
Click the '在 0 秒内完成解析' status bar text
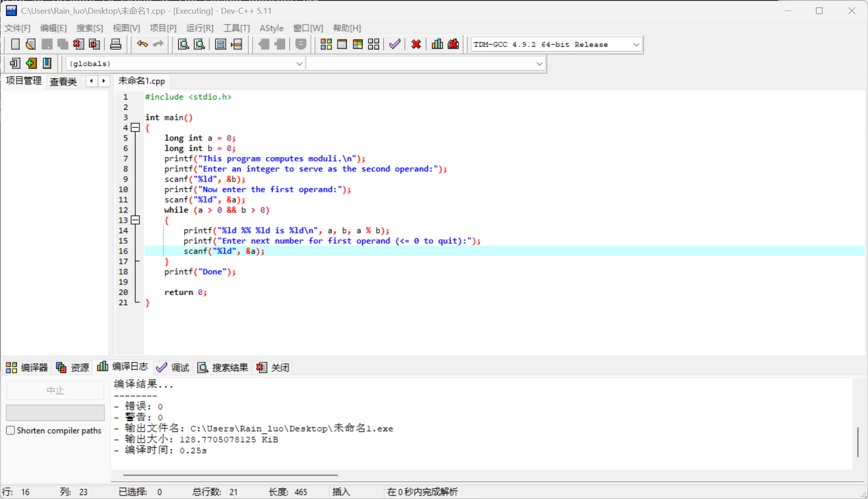[423, 492]
